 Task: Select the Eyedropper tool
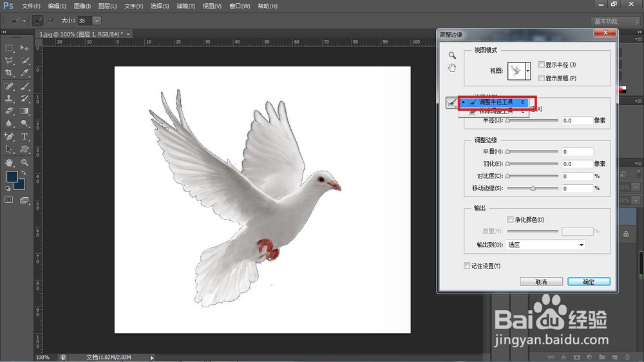pyautogui.click(x=24, y=73)
